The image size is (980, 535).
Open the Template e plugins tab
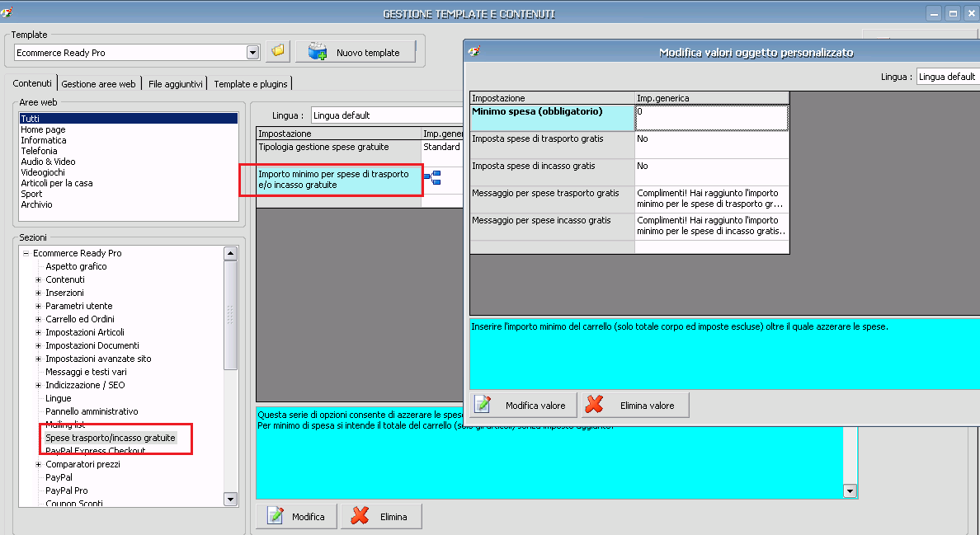pos(251,83)
